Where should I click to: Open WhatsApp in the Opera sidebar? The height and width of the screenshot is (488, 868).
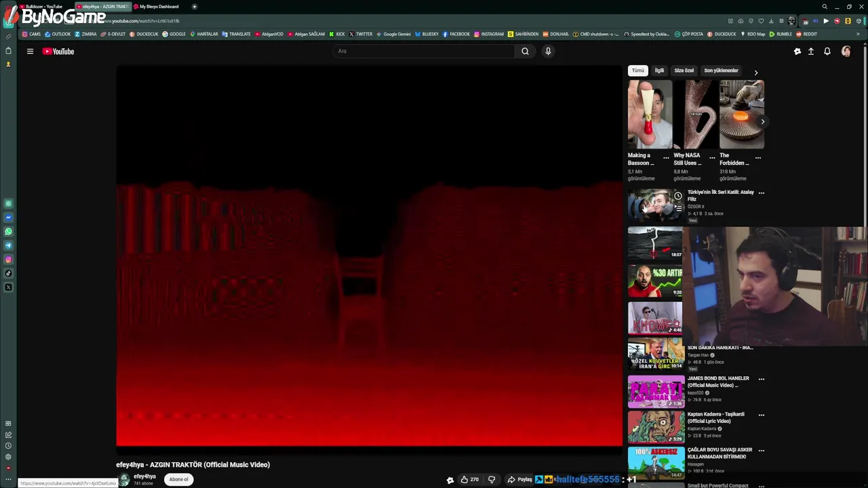(x=8, y=232)
